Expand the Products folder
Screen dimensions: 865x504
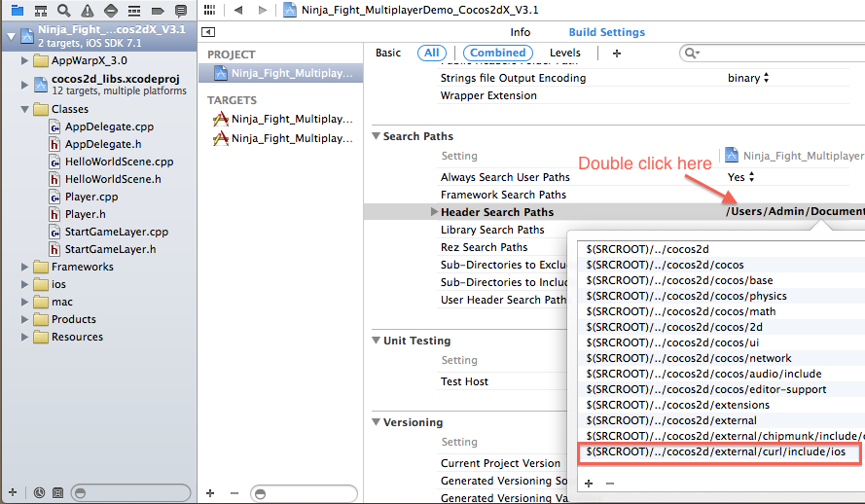(x=24, y=319)
